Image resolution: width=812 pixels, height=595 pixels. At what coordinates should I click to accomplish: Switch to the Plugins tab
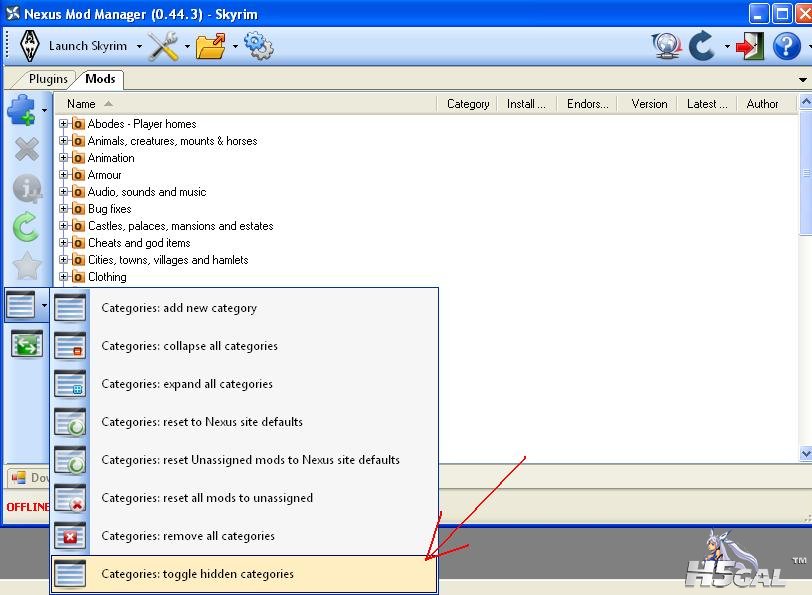pos(48,79)
